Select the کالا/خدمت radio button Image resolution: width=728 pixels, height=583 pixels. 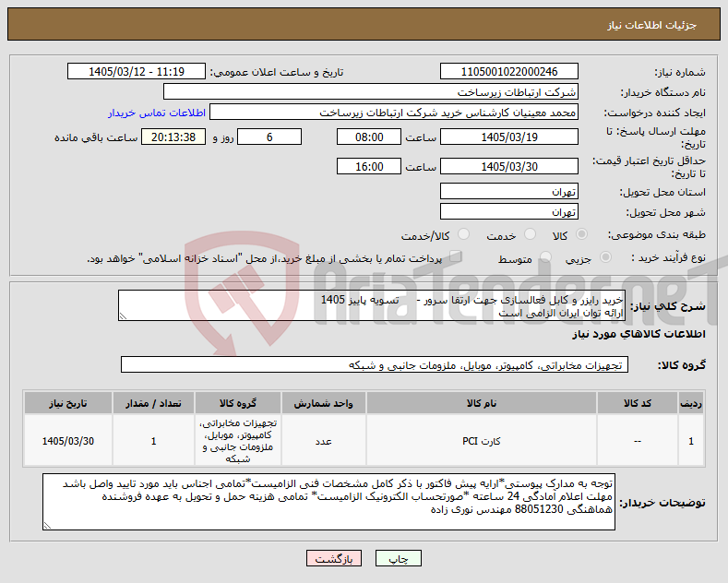464,234
